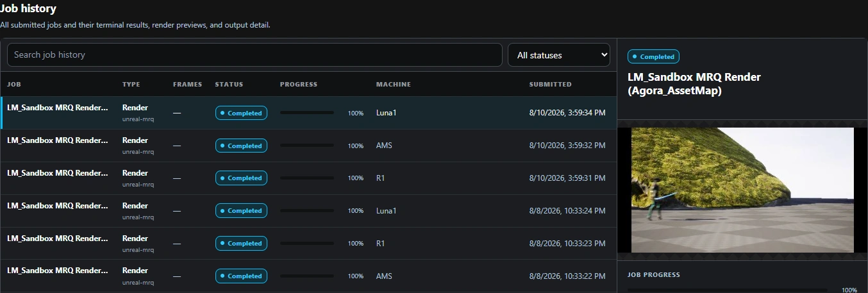Click the AMS machine in the 10:33:22 PM row
Image resolution: width=868 pixels, height=293 pixels.
tap(384, 276)
